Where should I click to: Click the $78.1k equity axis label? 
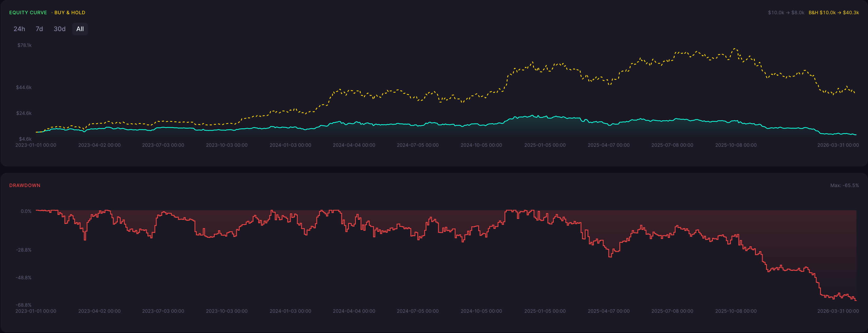[24, 45]
